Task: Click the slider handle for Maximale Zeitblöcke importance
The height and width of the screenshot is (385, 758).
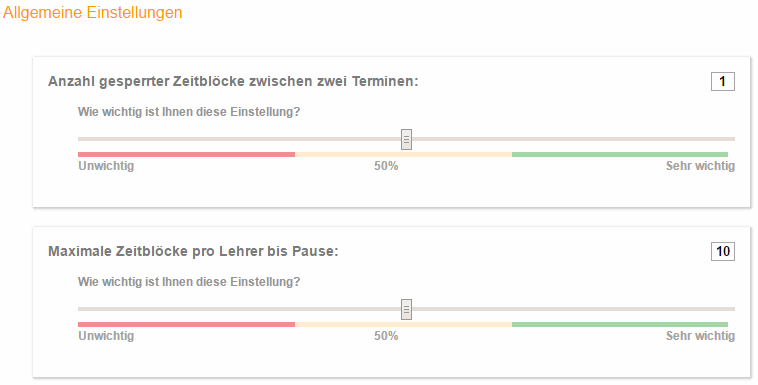Action: pos(407,310)
